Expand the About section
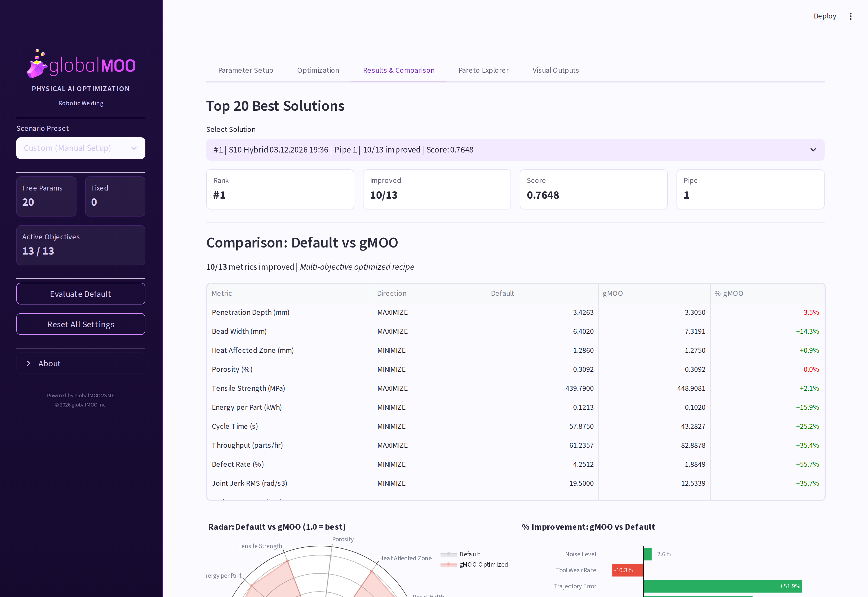 click(x=81, y=363)
